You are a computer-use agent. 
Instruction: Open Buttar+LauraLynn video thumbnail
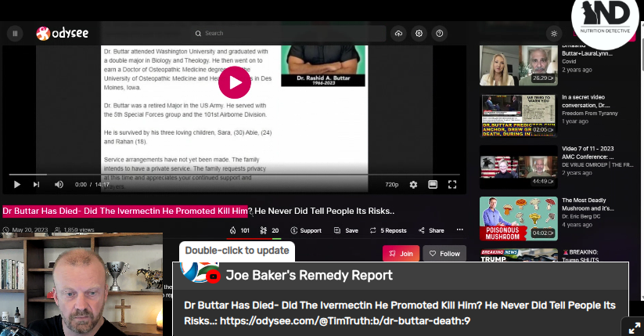click(x=518, y=65)
